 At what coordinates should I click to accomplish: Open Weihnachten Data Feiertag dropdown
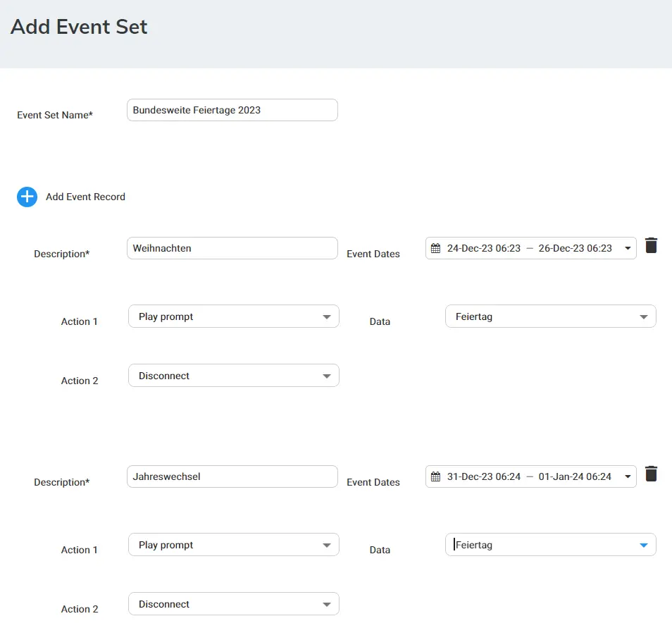(x=550, y=316)
